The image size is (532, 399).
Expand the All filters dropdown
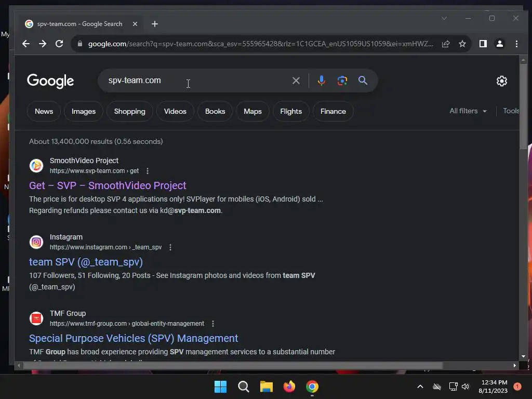(x=468, y=111)
